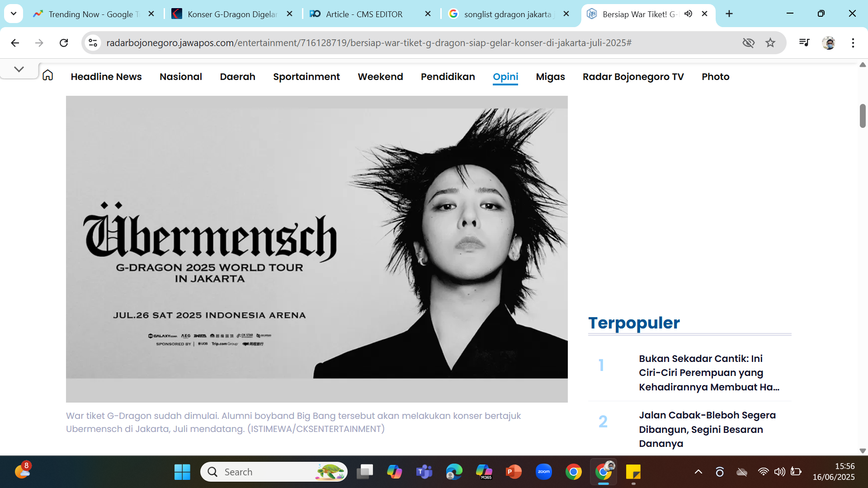This screenshot has height=488, width=868.
Task: Expand the chevron at page top left
Action: pyautogui.click(x=19, y=69)
